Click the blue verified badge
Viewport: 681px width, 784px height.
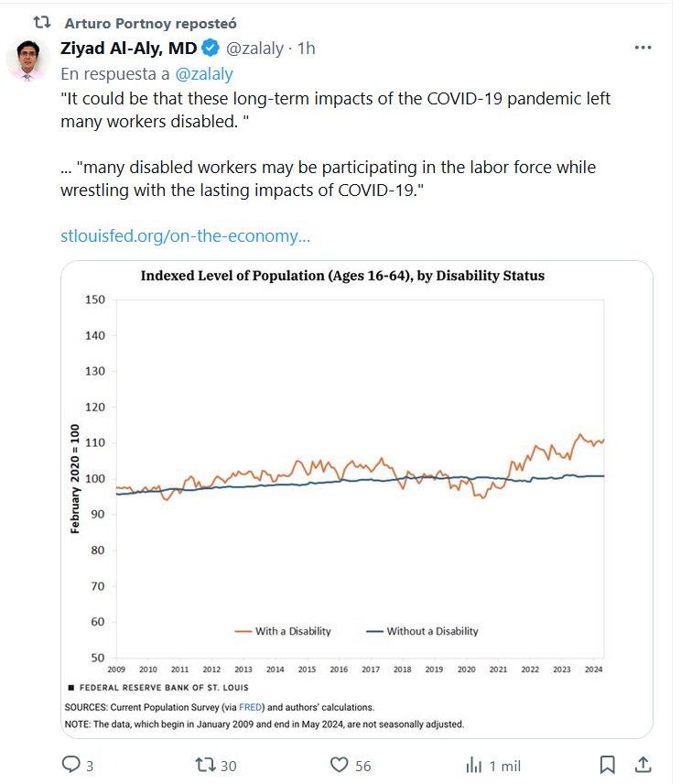point(211,49)
